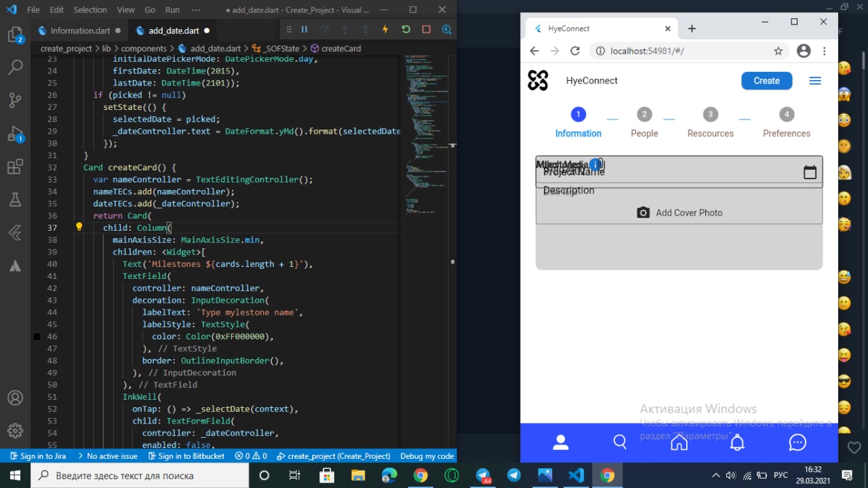Click Add Cover Photo
The height and width of the screenshot is (488, 868).
tap(679, 212)
